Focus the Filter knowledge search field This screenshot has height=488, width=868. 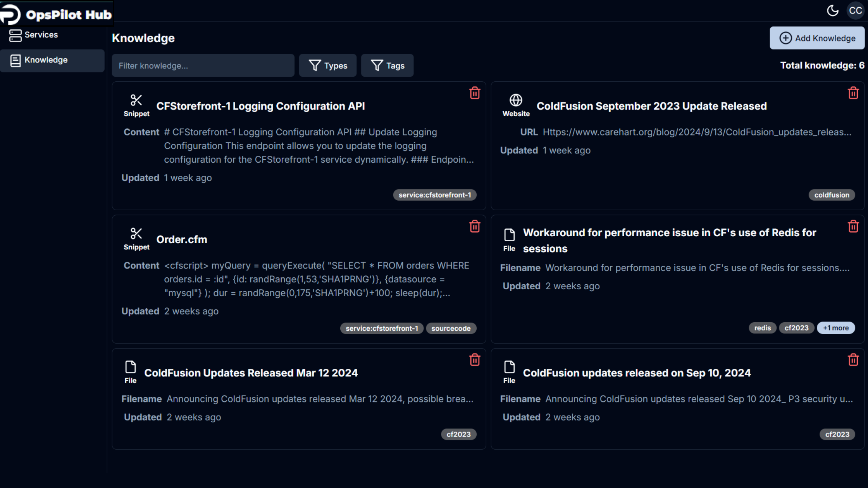point(203,65)
